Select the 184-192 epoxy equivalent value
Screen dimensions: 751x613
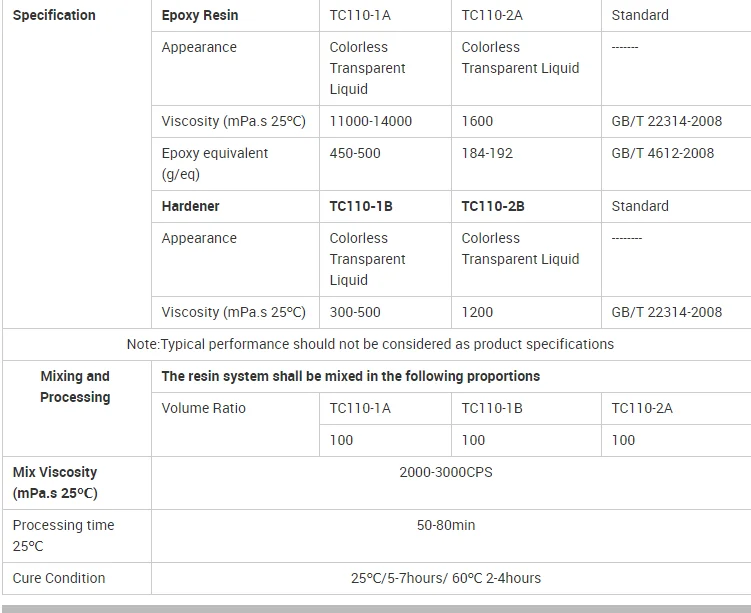[487, 153]
